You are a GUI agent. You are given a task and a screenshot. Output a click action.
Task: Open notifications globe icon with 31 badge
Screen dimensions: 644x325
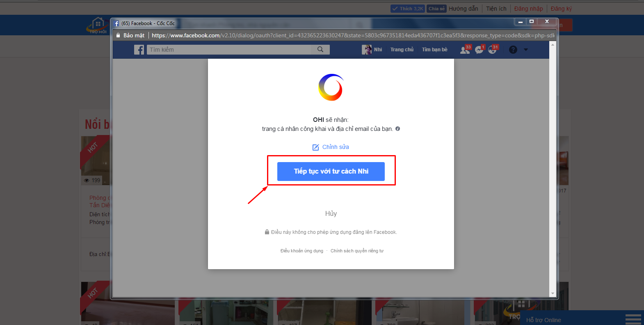click(x=493, y=50)
